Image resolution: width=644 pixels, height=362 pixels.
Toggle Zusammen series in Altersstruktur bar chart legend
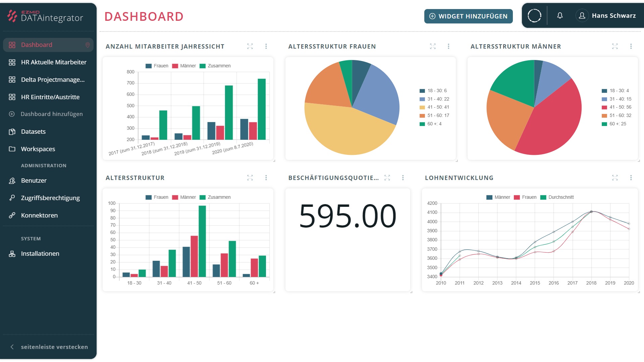click(x=215, y=197)
